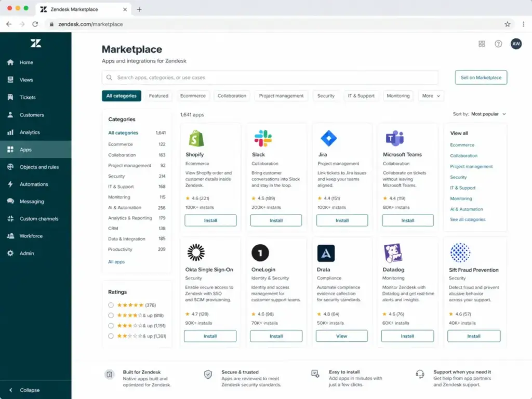This screenshot has width=532, height=399.
Task: Click the product grid icon top right
Action: [482, 44]
